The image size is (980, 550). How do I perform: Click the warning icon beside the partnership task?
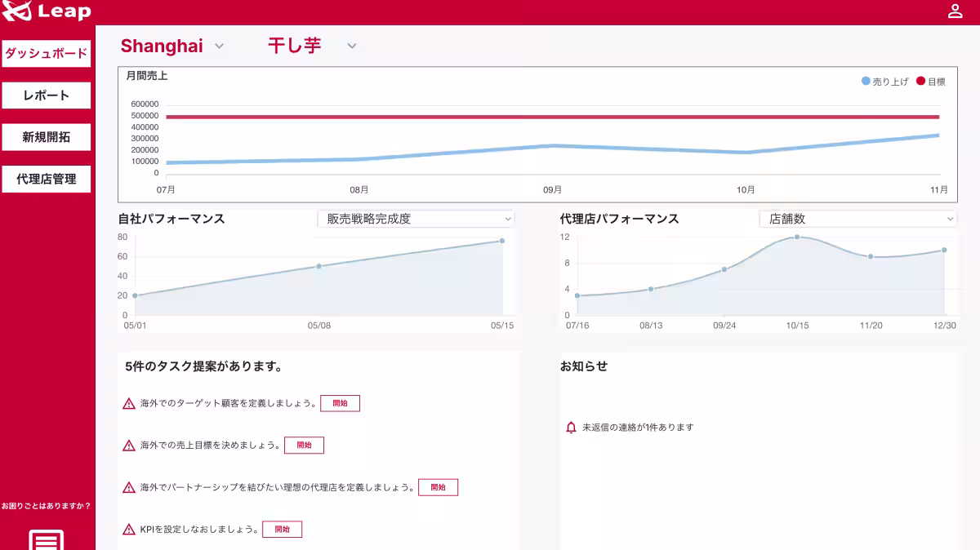tap(129, 487)
